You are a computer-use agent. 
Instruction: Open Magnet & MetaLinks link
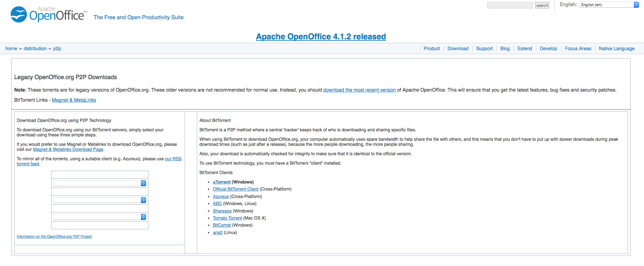(x=74, y=100)
